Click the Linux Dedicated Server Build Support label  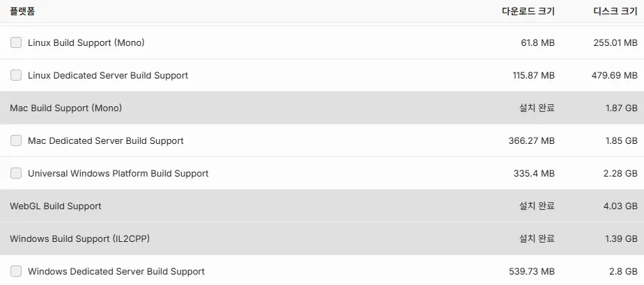click(108, 76)
